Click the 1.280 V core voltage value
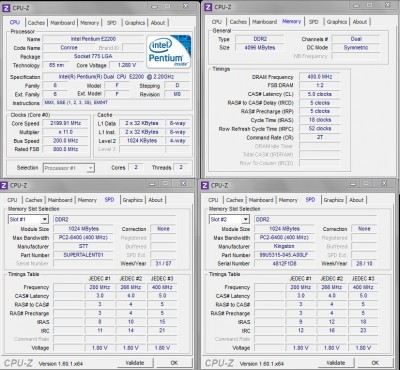 [127, 65]
